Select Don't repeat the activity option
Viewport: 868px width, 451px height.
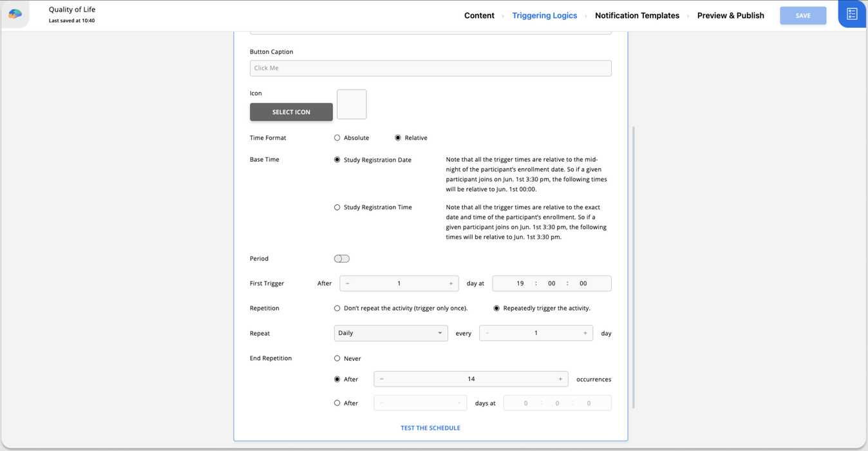[x=337, y=309]
